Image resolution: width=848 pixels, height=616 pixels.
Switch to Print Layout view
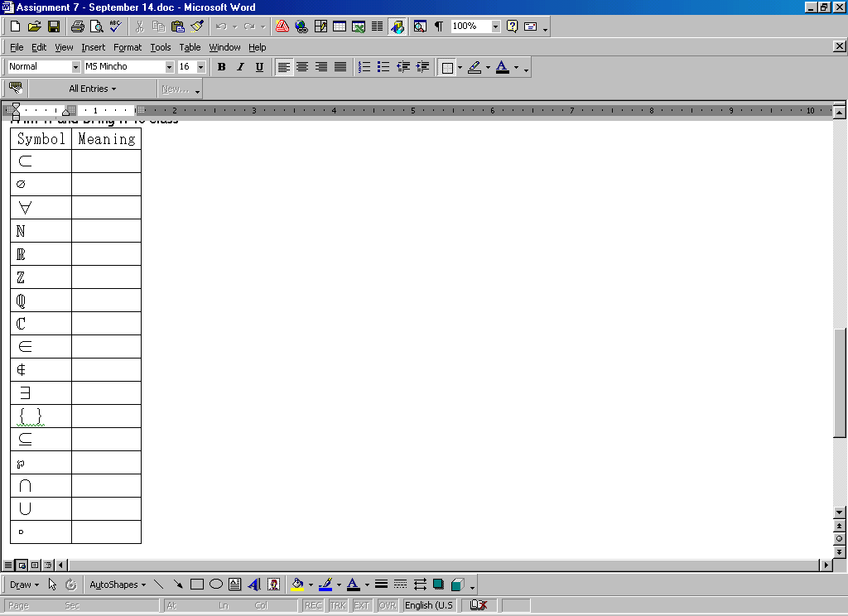pos(35,565)
